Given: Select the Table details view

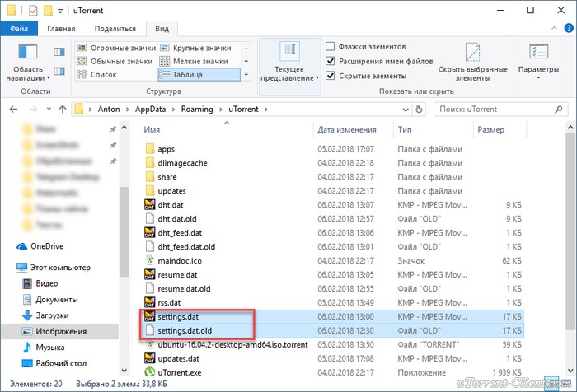Looking at the screenshot, I should pyautogui.click(x=199, y=75).
